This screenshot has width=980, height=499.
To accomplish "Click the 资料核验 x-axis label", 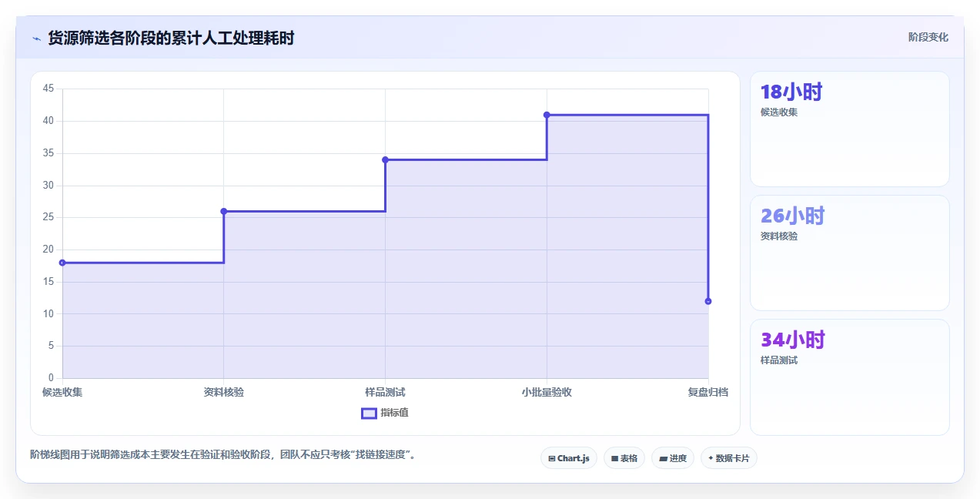I will pyautogui.click(x=224, y=392).
